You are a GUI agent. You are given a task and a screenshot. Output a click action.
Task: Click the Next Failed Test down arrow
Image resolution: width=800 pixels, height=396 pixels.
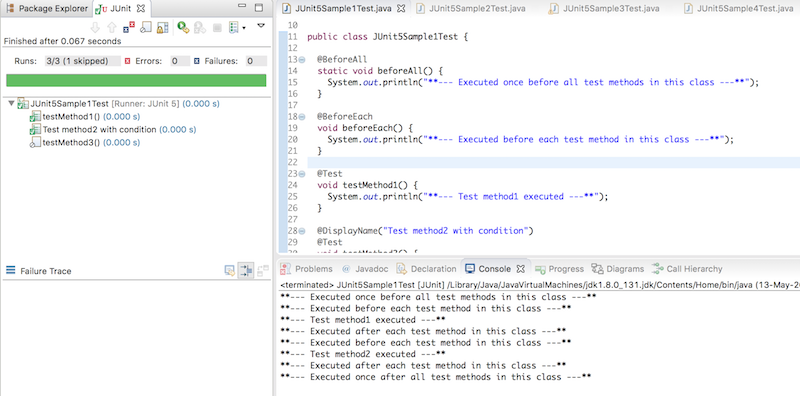pos(95,27)
